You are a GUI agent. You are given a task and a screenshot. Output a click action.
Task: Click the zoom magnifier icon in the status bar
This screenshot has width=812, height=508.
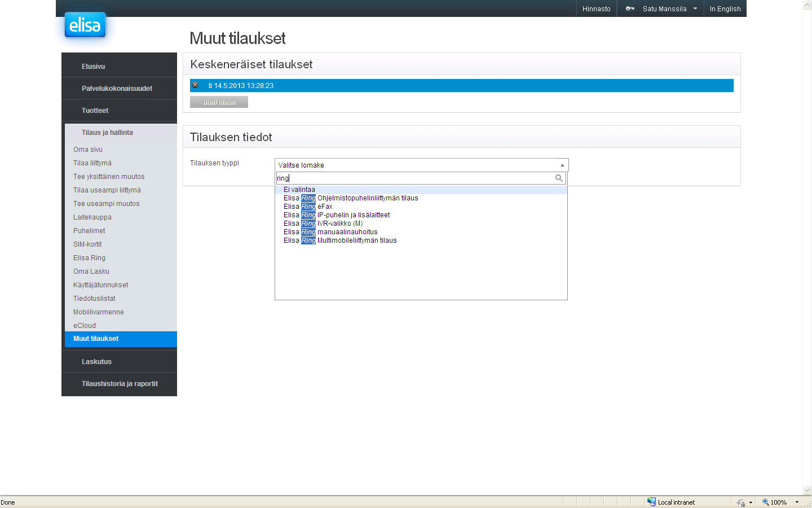tap(766, 502)
